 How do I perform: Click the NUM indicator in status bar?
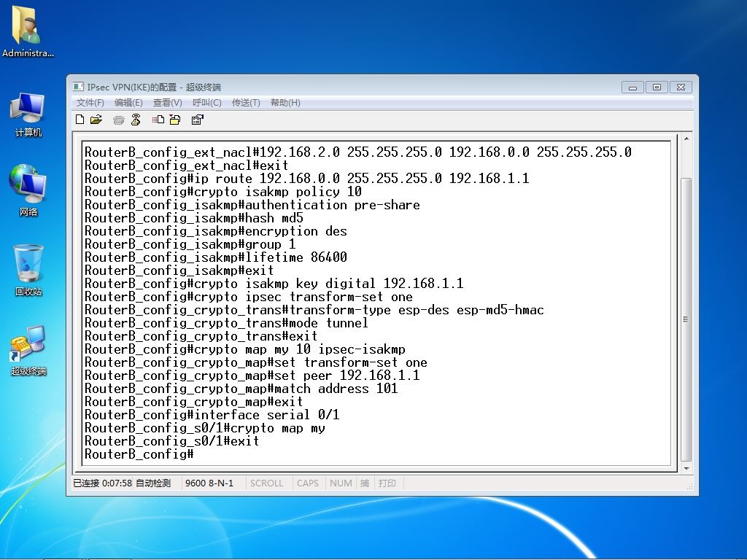pyautogui.click(x=341, y=483)
